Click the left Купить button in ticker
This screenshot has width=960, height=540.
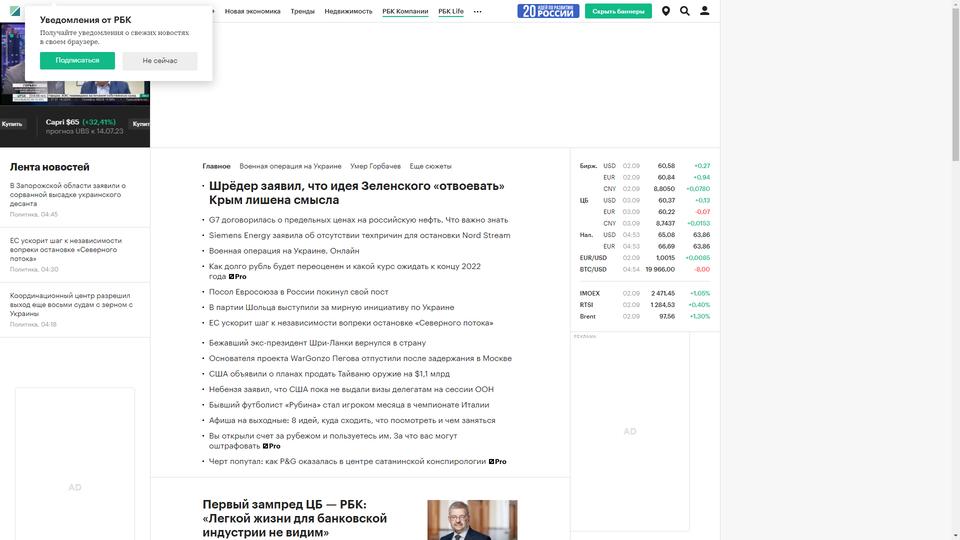(12, 124)
